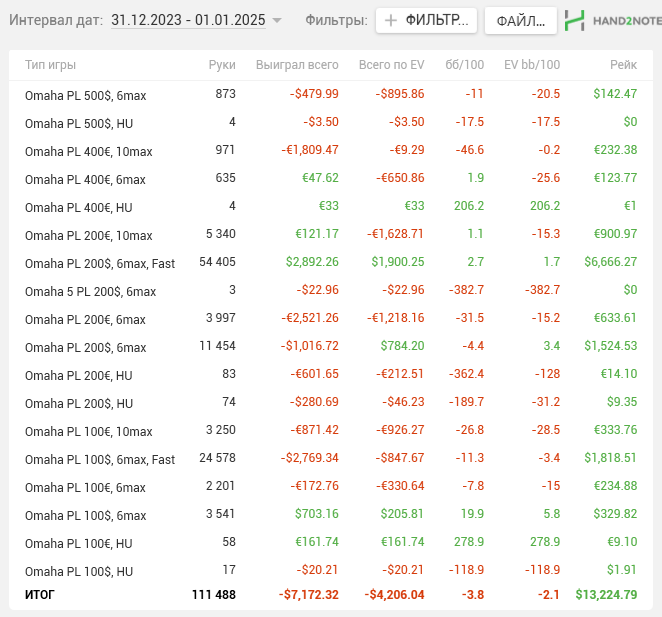The height and width of the screenshot is (617, 662).
Task: Click rake value $142.47
Action: (615, 94)
